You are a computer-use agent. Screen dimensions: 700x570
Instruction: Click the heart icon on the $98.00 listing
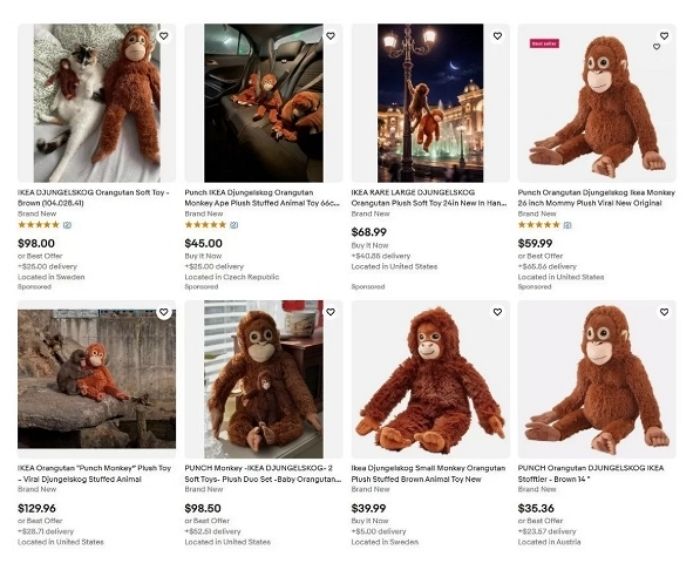point(163,36)
